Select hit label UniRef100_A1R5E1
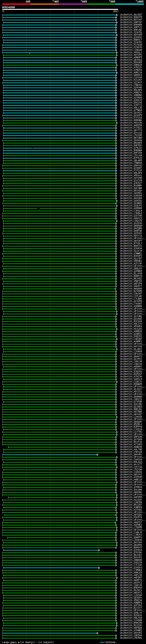Image resolution: width=146 pixels, height=644 pixels. point(131,525)
